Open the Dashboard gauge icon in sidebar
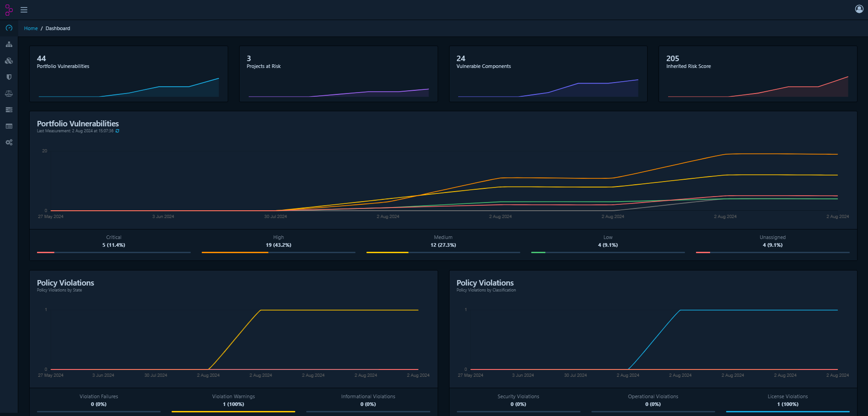The image size is (868, 416). click(x=9, y=28)
